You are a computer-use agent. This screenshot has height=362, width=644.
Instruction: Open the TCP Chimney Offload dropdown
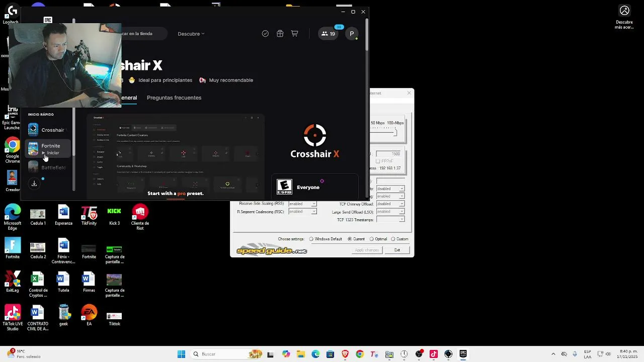click(390, 204)
